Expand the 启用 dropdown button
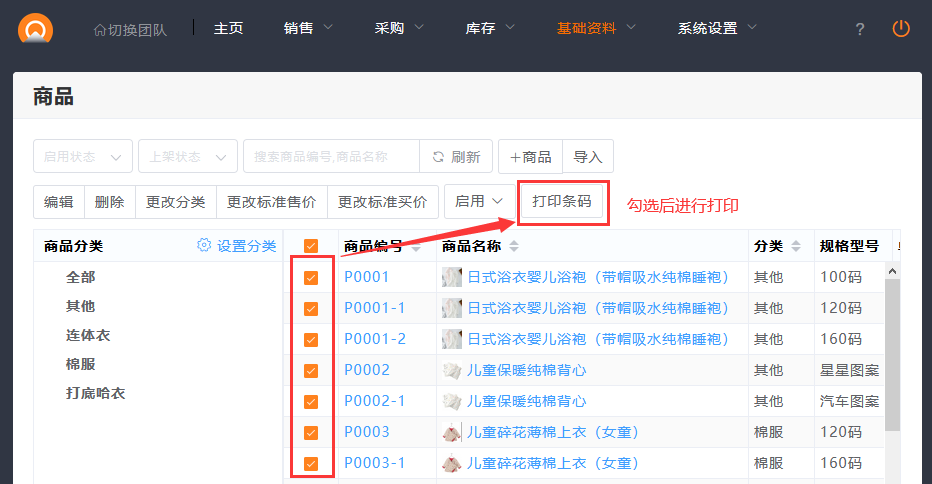Image resolution: width=932 pixels, height=484 pixels. click(x=480, y=202)
